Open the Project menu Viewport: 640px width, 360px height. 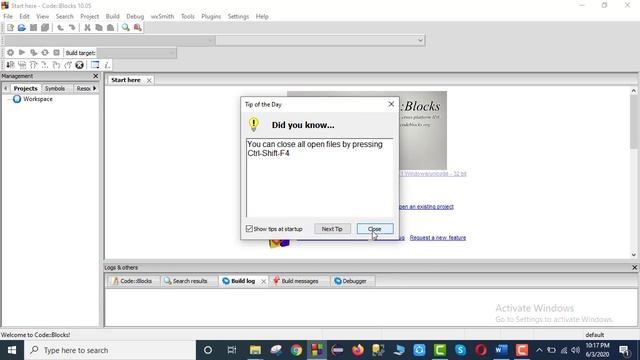coord(89,16)
